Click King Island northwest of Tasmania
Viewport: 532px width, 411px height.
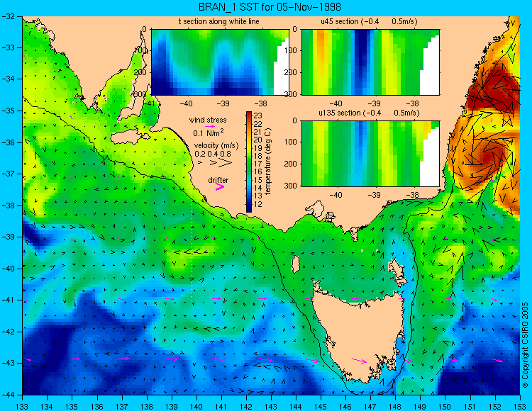(296, 264)
